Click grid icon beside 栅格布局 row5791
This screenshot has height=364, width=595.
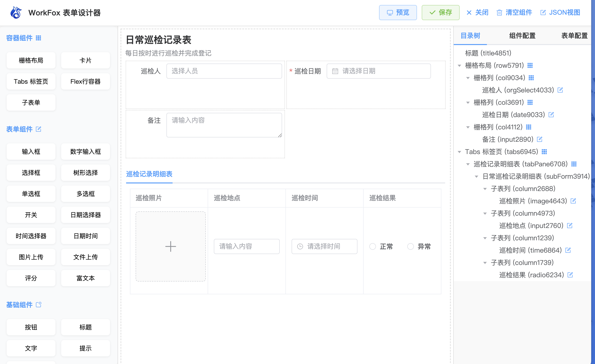(530, 65)
